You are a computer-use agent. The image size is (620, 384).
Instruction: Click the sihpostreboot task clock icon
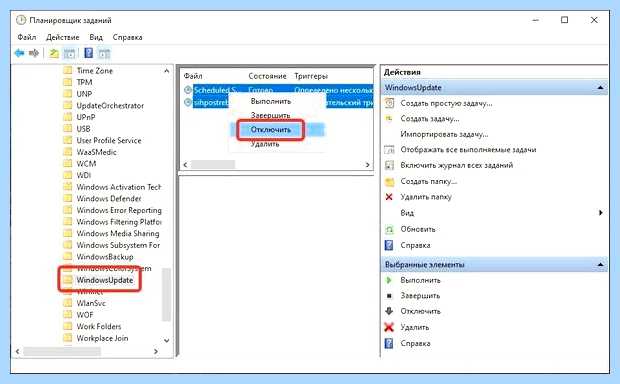(188, 102)
